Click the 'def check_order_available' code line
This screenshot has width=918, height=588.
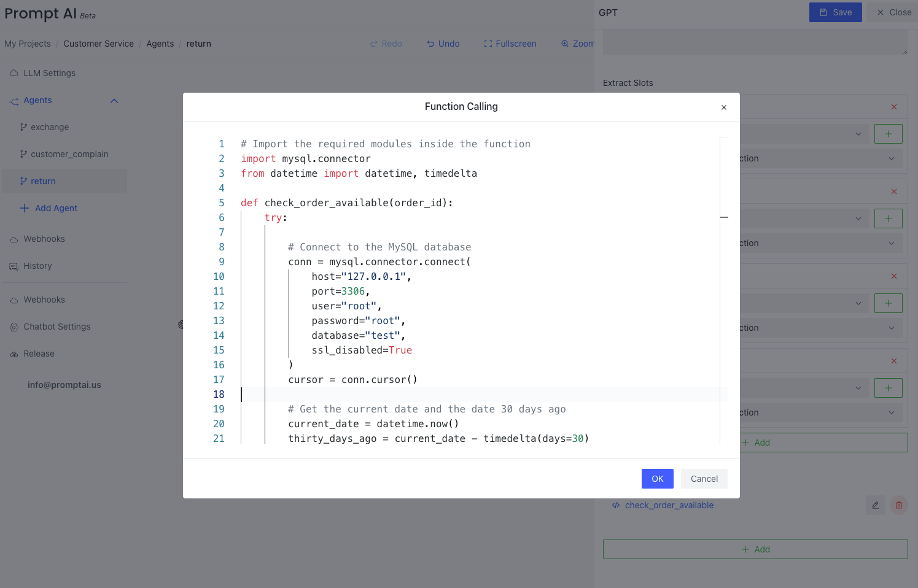[x=347, y=203]
